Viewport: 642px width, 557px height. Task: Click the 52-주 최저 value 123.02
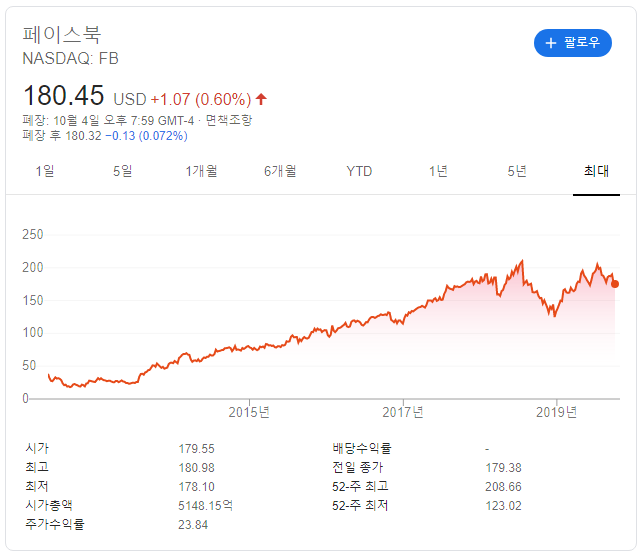pos(503,506)
